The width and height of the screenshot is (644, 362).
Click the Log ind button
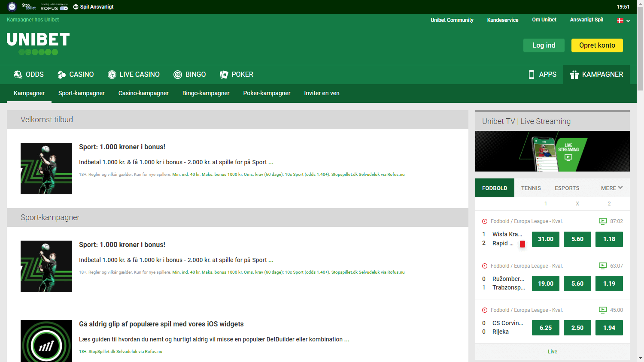coord(544,45)
